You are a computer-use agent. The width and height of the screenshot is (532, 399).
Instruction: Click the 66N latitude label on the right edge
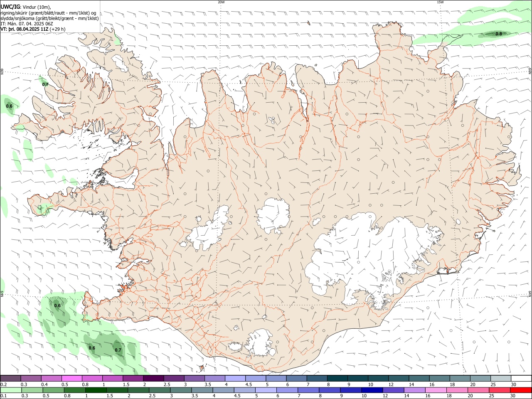point(530,71)
